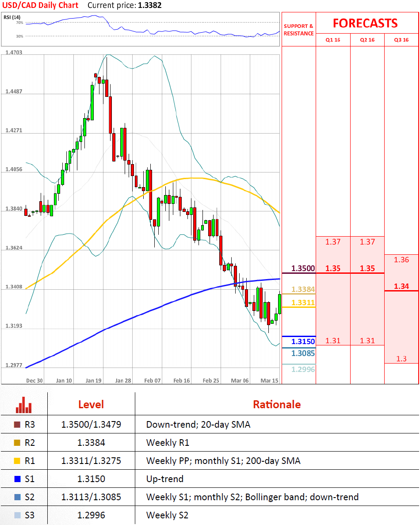Click the USD/CAD Daily Chart title

click(x=40, y=5)
